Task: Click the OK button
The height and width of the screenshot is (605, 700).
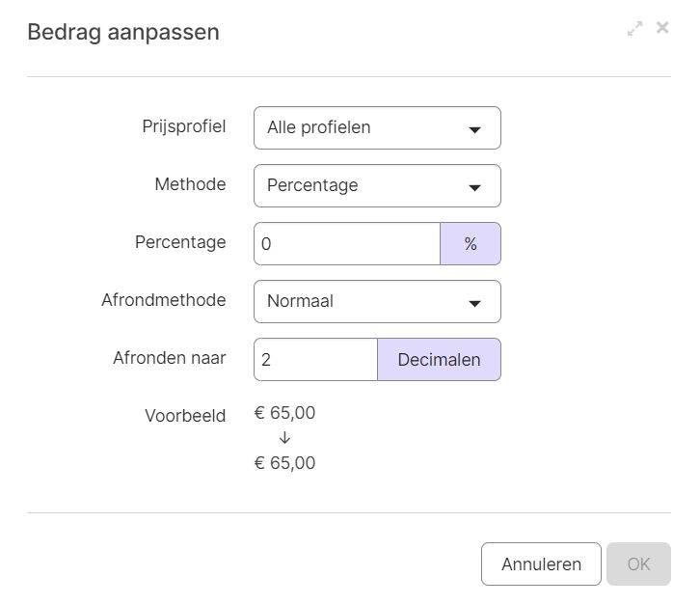Action: tap(638, 564)
